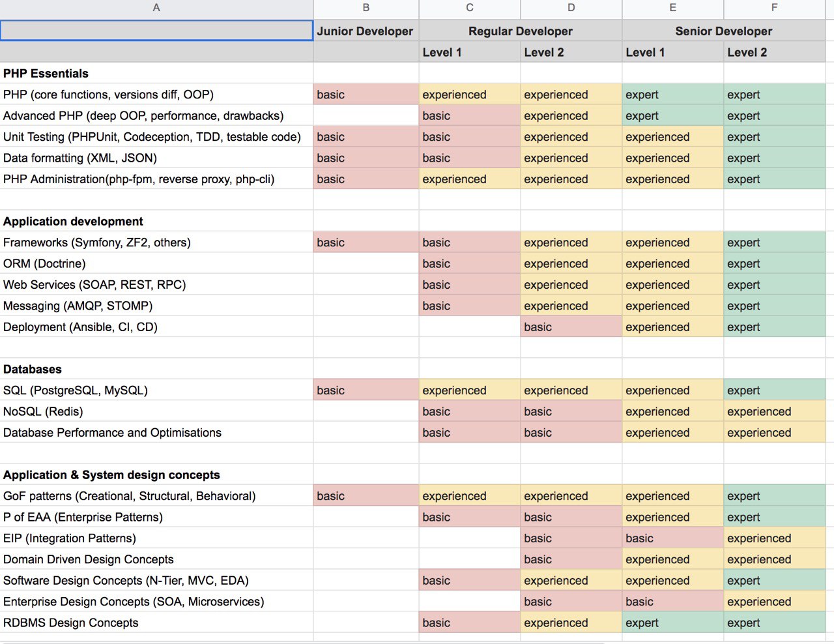Image resolution: width=834 pixels, height=644 pixels.
Task: Click Application & System design concepts heading
Action: click(156, 475)
